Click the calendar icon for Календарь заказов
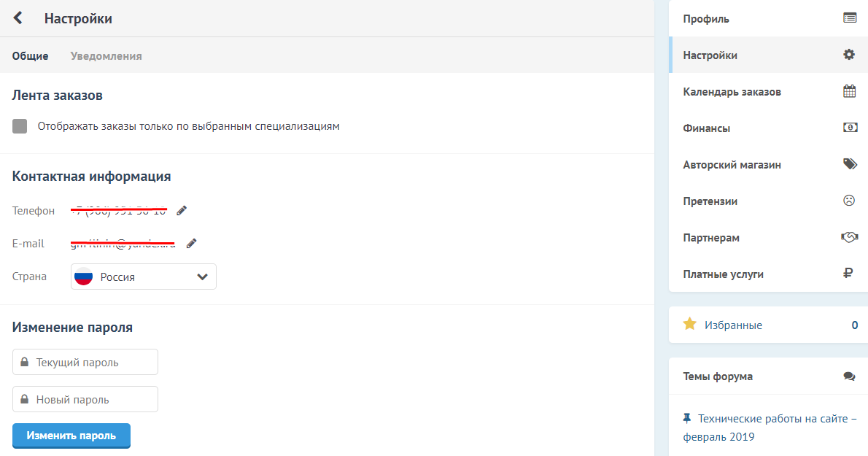Image resolution: width=868 pixels, height=456 pixels. point(849,92)
